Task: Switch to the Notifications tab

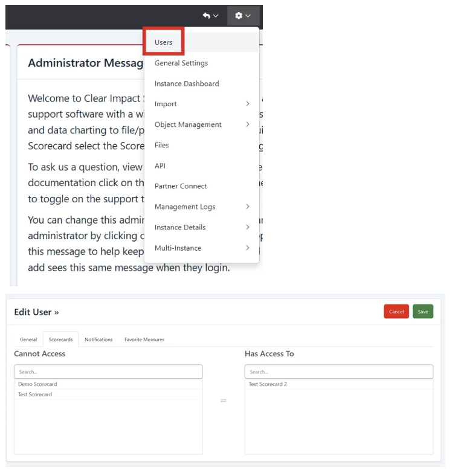Action: click(98, 339)
